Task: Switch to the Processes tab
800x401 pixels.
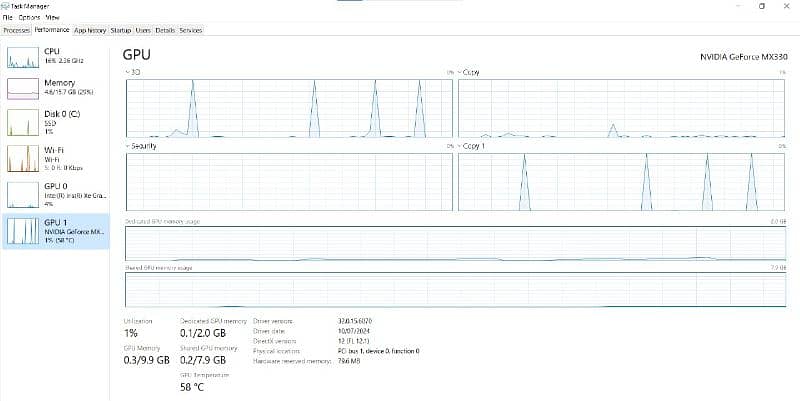Action: [17, 30]
